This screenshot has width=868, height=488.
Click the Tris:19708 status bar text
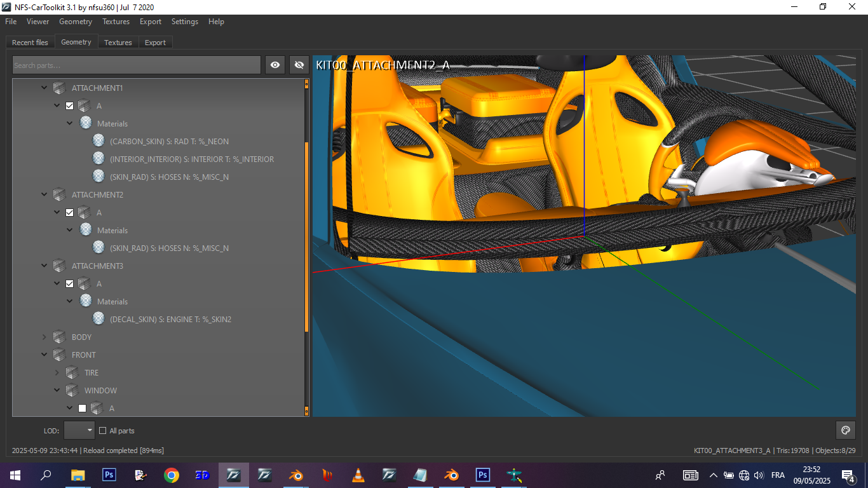(792, 451)
